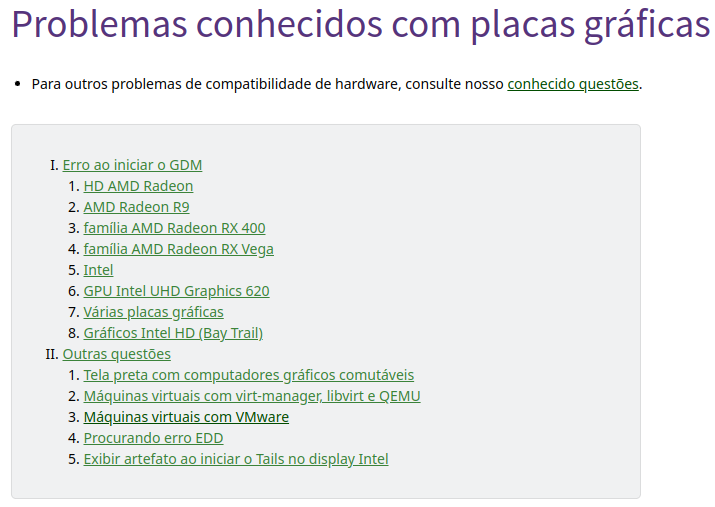
Task: Click the page title 'Problemas conhecidos com placas gráficas'
Action: pyautogui.click(x=360, y=24)
